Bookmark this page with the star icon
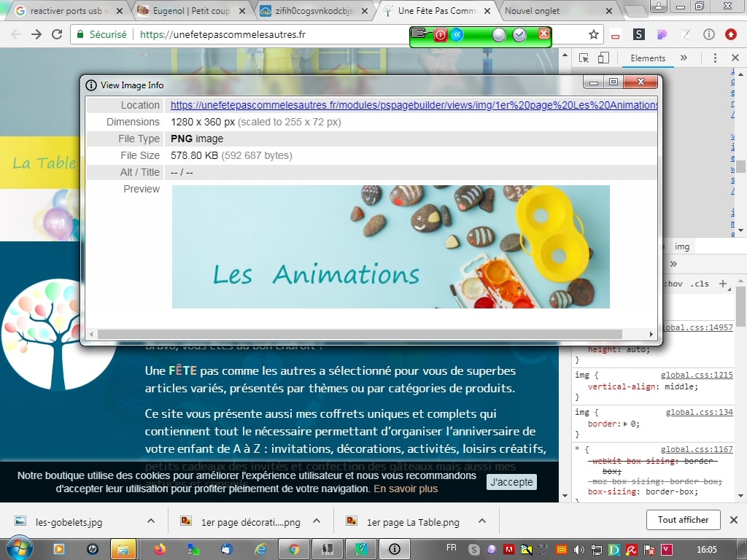747x560 pixels. (594, 34)
